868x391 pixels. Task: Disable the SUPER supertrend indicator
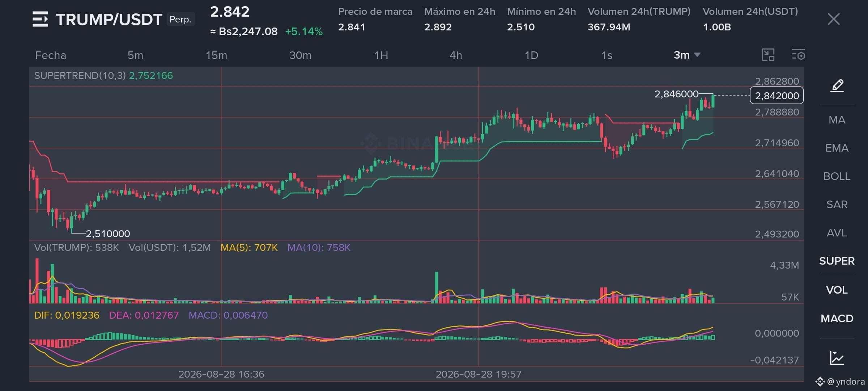[x=837, y=261]
